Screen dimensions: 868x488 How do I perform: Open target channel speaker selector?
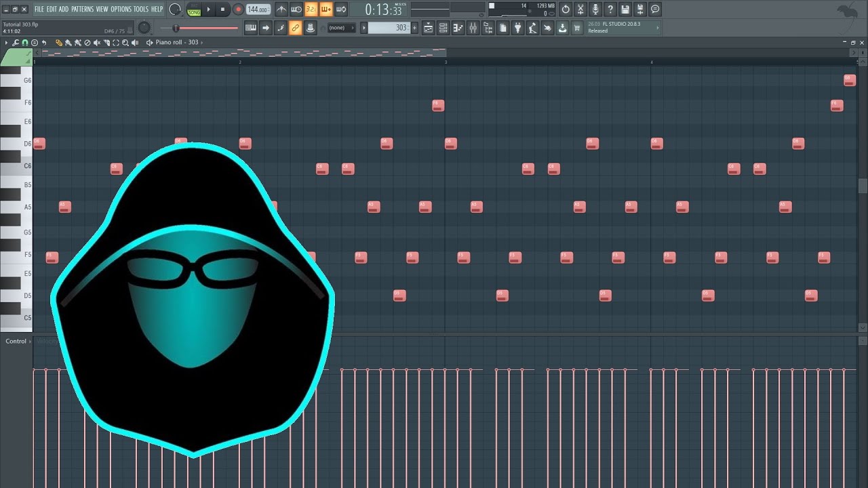(x=149, y=43)
